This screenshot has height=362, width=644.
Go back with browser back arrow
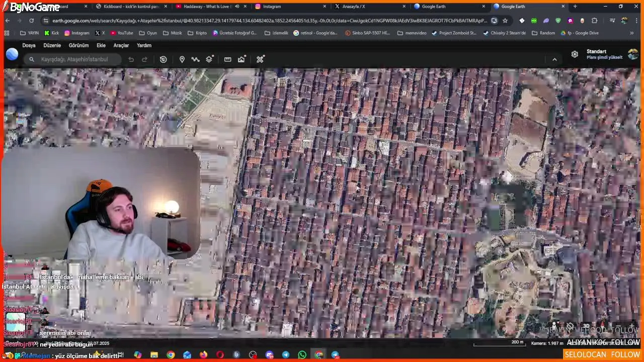8,21
